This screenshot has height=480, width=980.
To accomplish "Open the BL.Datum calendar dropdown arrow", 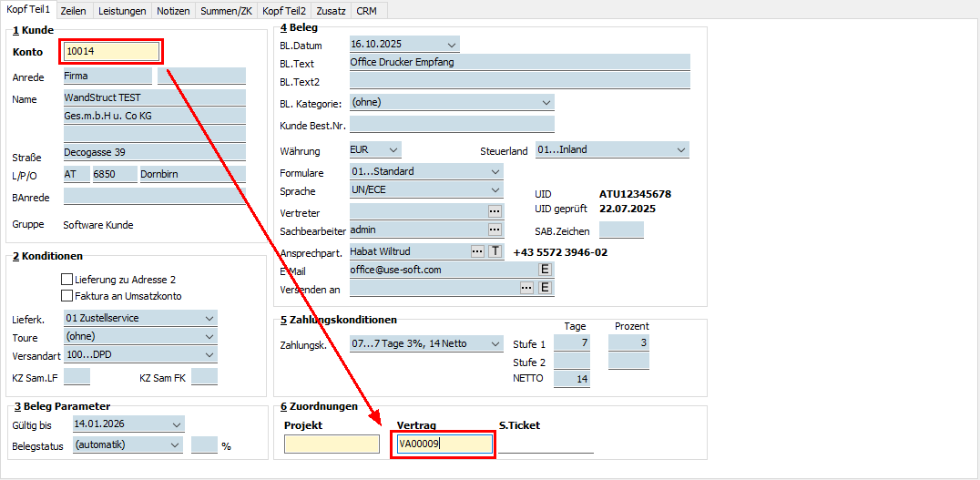I will pos(452,44).
